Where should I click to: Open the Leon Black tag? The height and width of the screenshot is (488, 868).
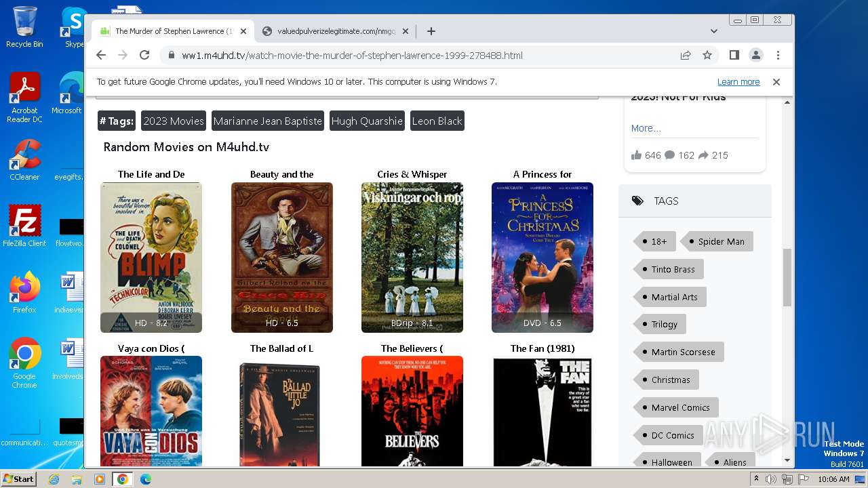click(437, 121)
